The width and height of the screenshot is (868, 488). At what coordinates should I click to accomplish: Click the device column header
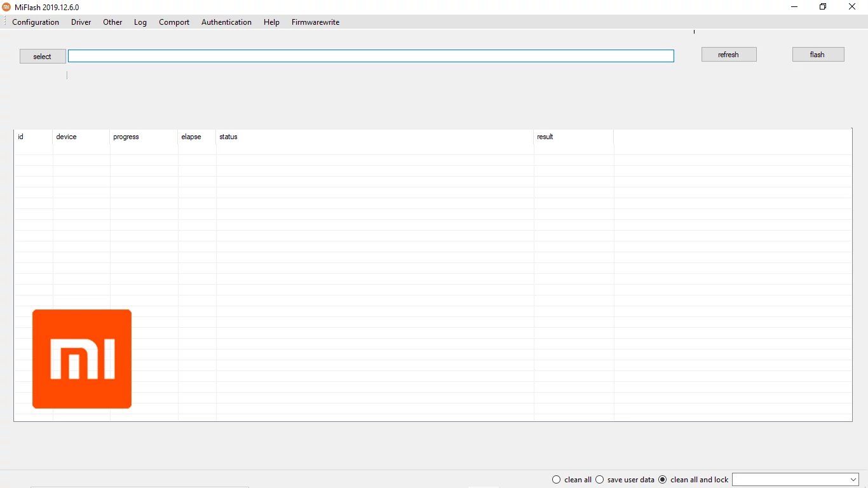(81, 137)
